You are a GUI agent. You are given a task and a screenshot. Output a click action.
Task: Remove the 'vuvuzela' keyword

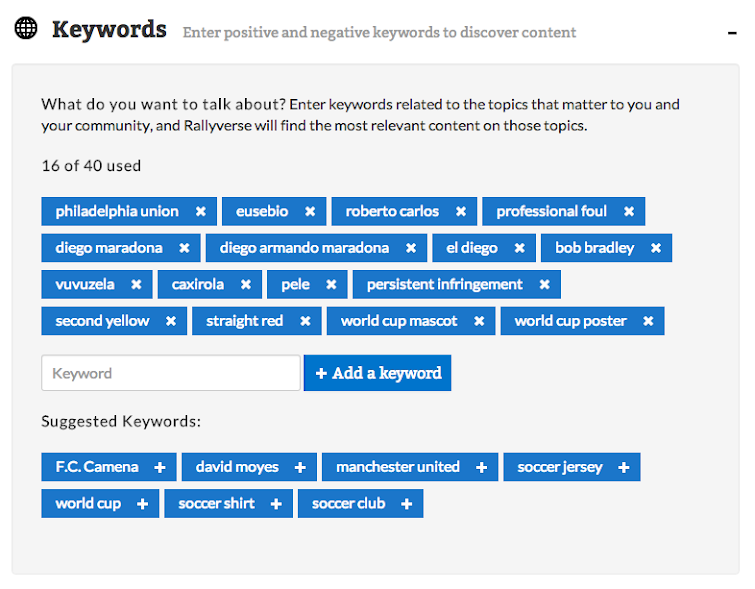pyautogui.click(x=136, y=285)
